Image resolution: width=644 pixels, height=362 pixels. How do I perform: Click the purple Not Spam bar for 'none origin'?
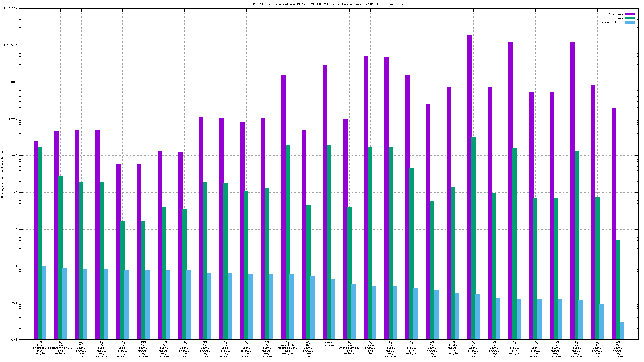[325, 202]
